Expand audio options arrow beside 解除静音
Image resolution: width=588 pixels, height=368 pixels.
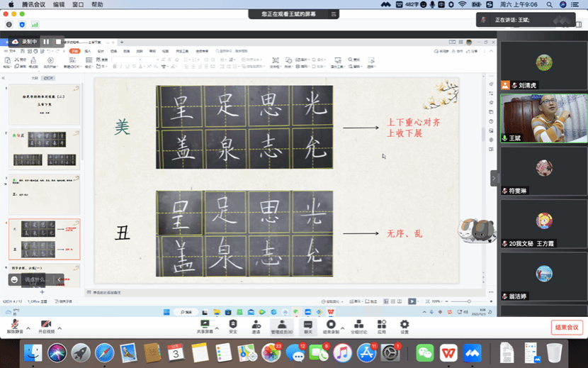28,328
